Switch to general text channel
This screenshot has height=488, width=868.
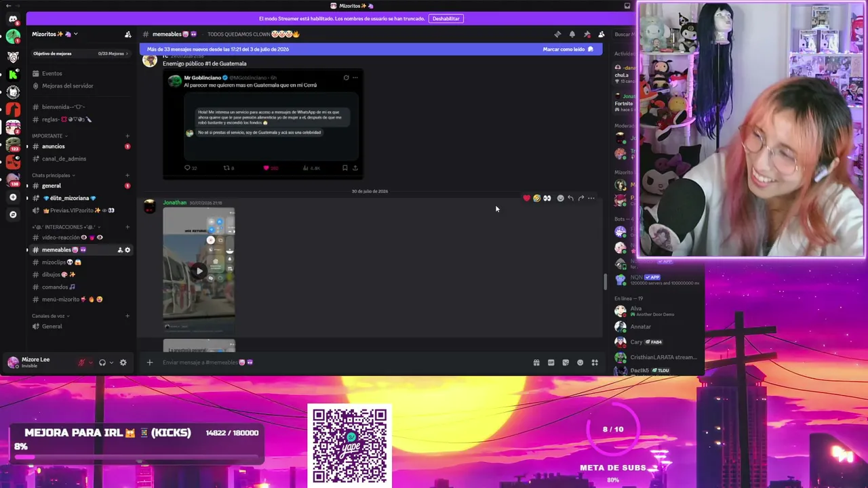[81, 186]
